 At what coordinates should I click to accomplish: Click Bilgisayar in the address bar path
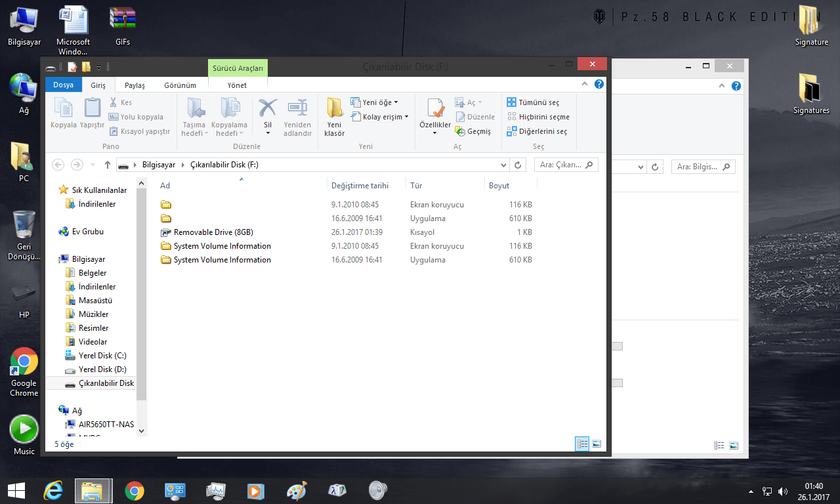tap(159, 165)
